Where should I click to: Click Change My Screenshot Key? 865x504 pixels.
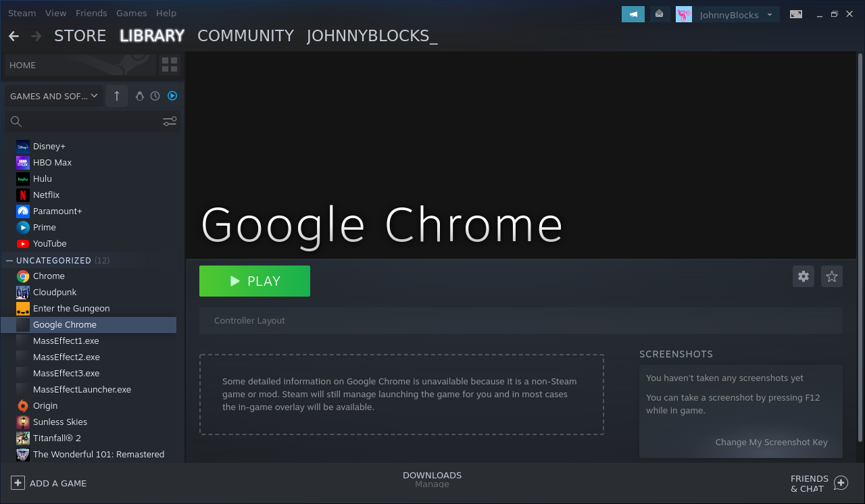[x=771, y=442]
